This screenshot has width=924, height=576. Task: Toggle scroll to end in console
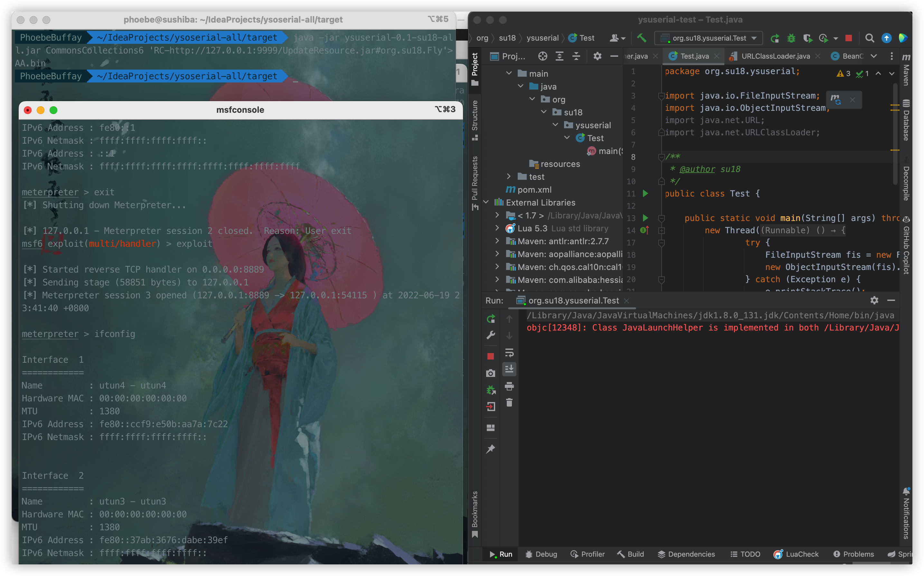coord(509,369)
